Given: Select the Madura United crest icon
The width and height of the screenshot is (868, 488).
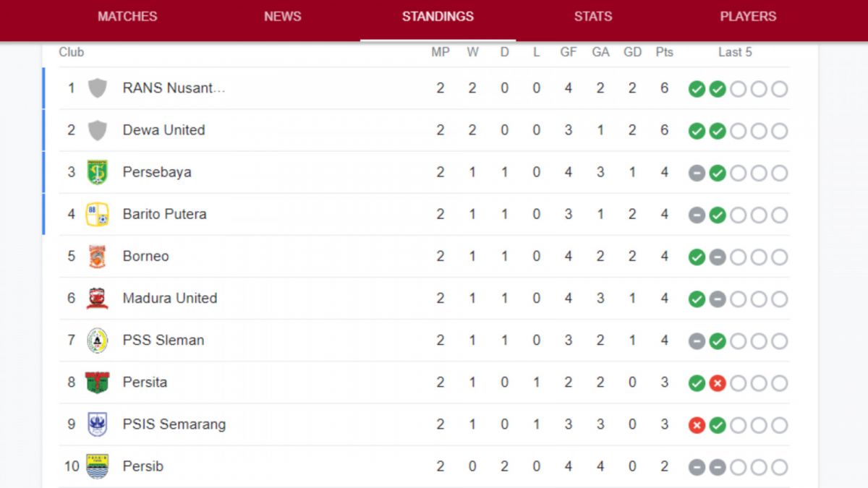Looking at the screenshot, I should 97,298.
